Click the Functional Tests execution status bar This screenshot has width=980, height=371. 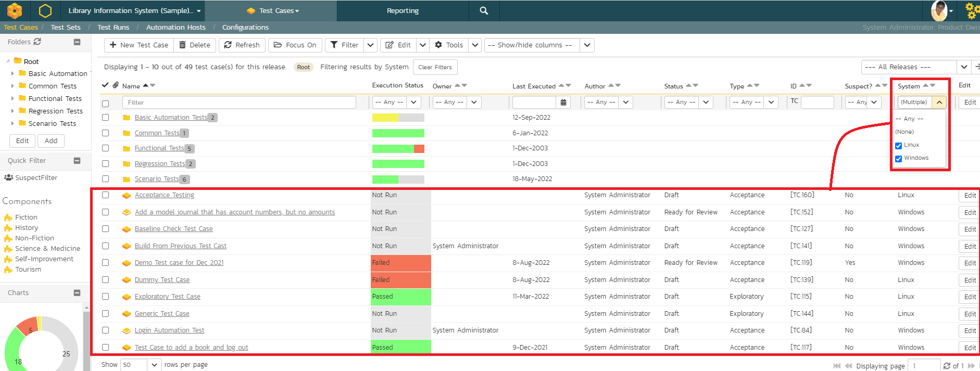398,149
